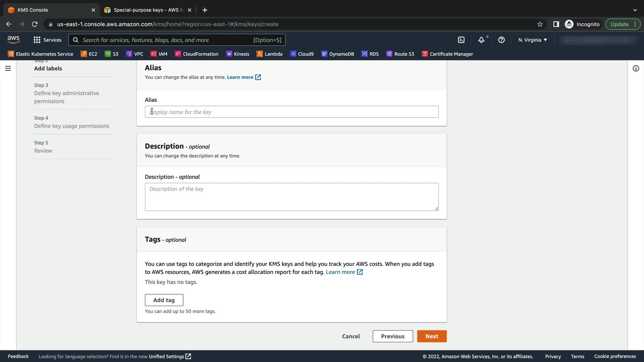644x362 pixels.
Task: Click the Add tag button
Action: click(x=164, y=300)
